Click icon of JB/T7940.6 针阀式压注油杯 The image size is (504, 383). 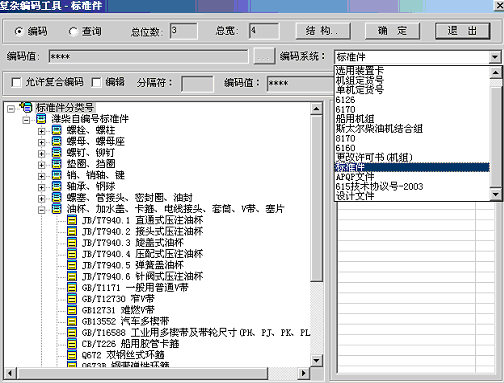click(x=72, y=276)
